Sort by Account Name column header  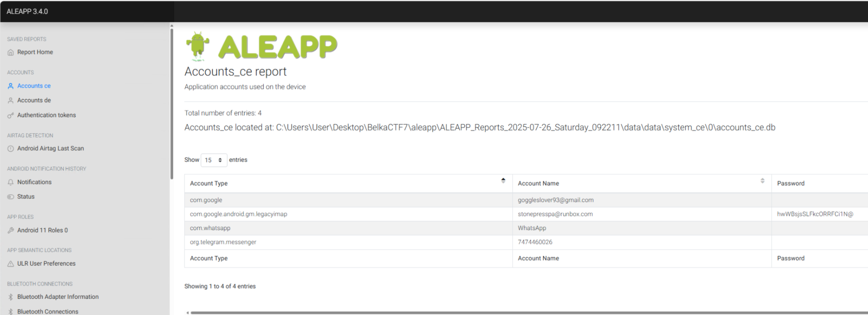pyautogui.click(x=642, y=183)
